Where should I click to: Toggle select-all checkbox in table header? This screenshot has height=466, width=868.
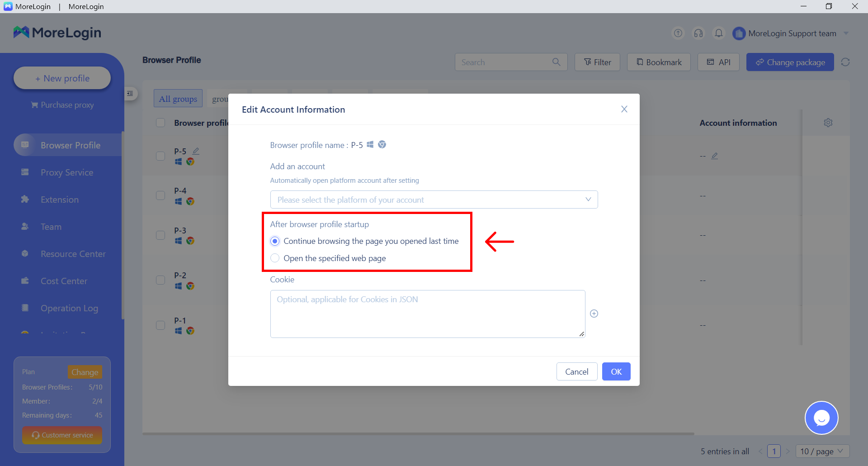point(160,123)
